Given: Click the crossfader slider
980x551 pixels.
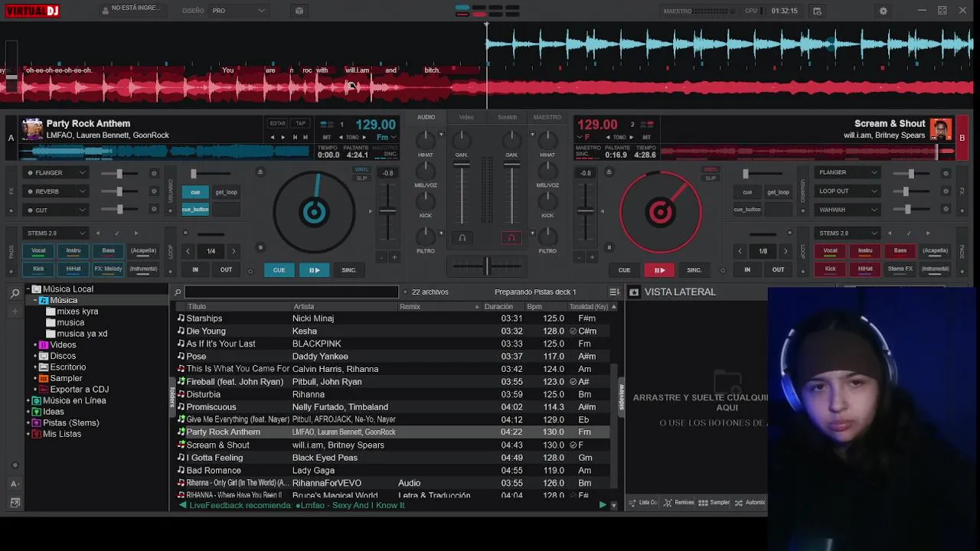Looking at the screenshot, I should coord(487,266).
